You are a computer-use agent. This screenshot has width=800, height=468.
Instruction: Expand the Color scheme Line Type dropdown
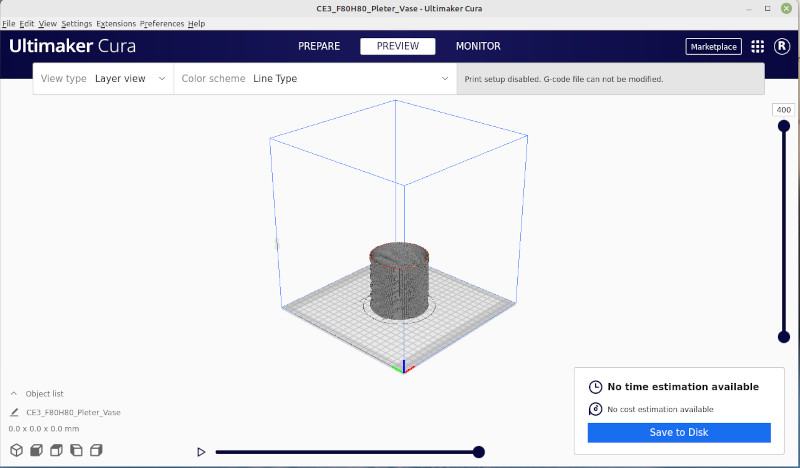coord(315,78)
